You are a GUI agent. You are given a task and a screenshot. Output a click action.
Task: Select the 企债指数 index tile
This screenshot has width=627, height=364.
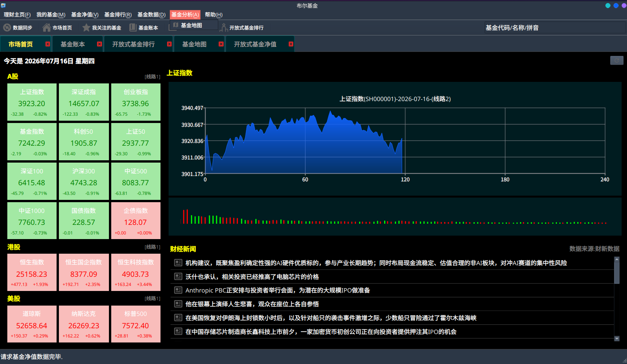click(136, 221)
